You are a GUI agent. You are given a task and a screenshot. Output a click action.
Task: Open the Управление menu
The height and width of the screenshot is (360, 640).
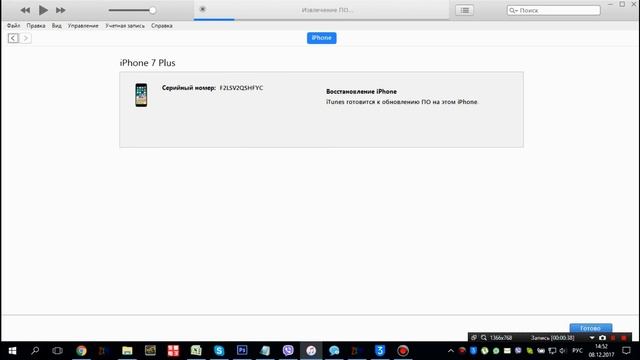click(x=83, y=26)
